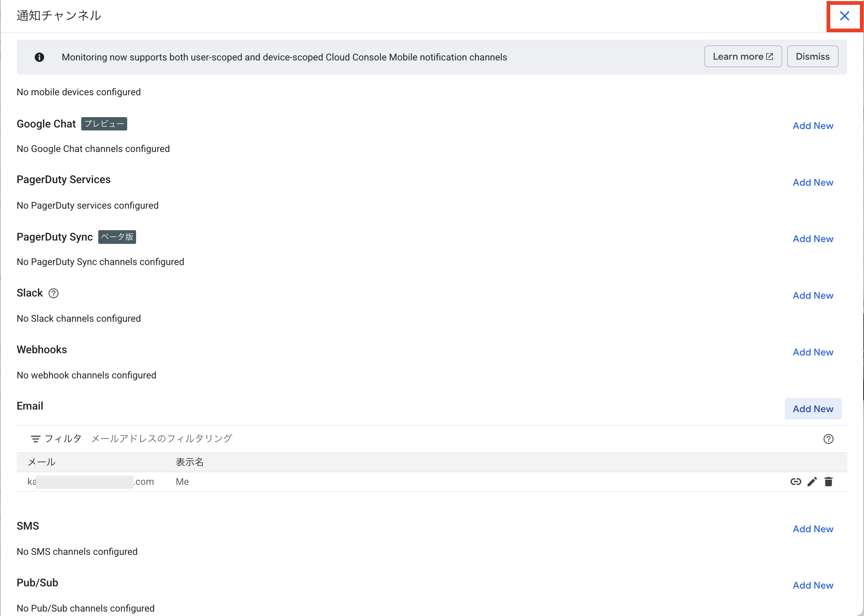Open email filter help icon
This screenshot has width=864, height=616.
click(828, 439)
